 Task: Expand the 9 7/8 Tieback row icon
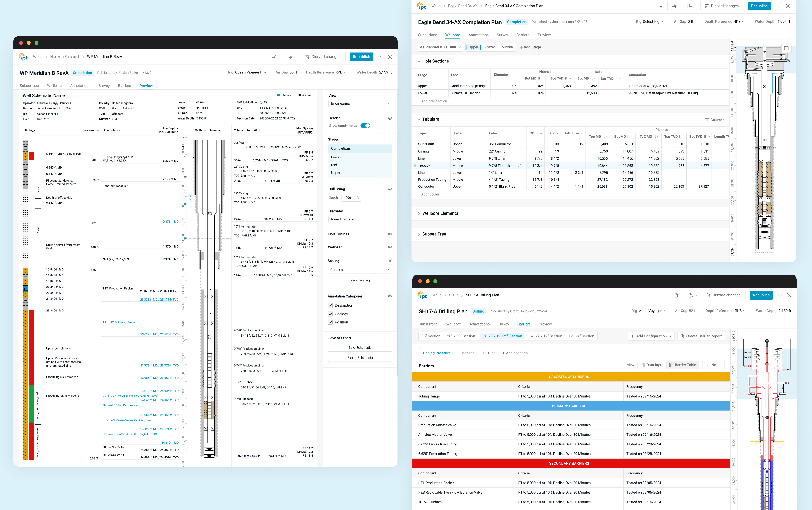[519, 166]
